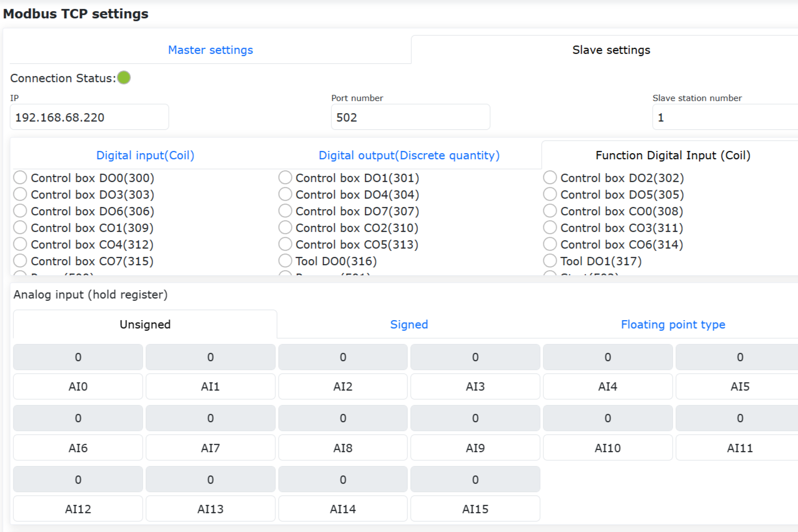Switch to the Master settings tab
Viewport: 798px width, 532px height.
point(210,50)
